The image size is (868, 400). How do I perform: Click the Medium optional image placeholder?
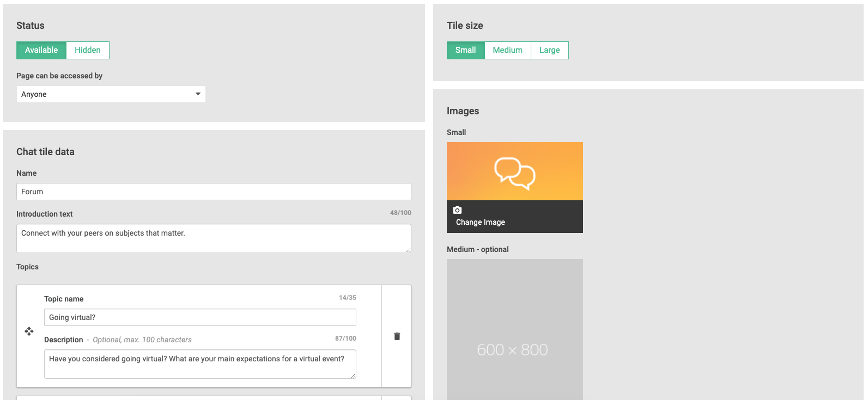pyautogui.click(x=515, y=330)
